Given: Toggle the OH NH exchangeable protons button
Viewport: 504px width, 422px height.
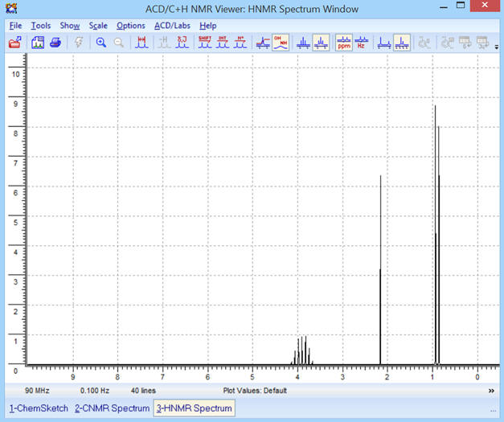Looking at the screenshot, I should pos(281,43).
